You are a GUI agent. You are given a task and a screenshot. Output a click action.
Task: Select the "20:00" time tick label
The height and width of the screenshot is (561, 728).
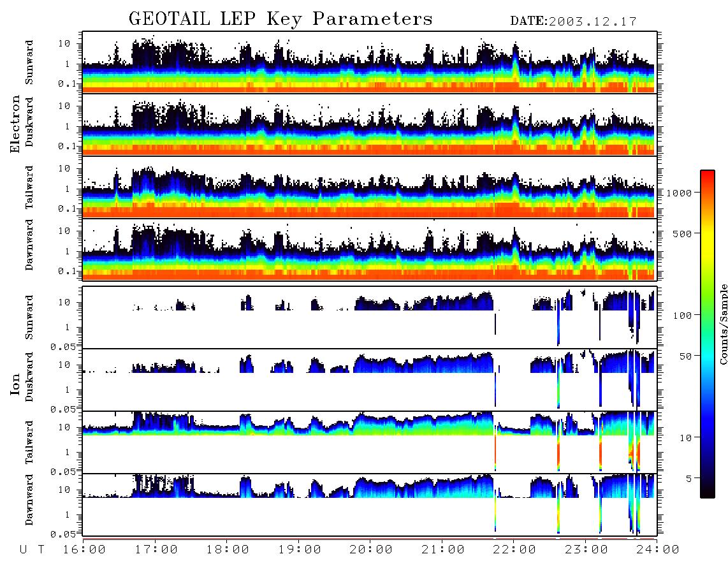[x=371, y=550]
